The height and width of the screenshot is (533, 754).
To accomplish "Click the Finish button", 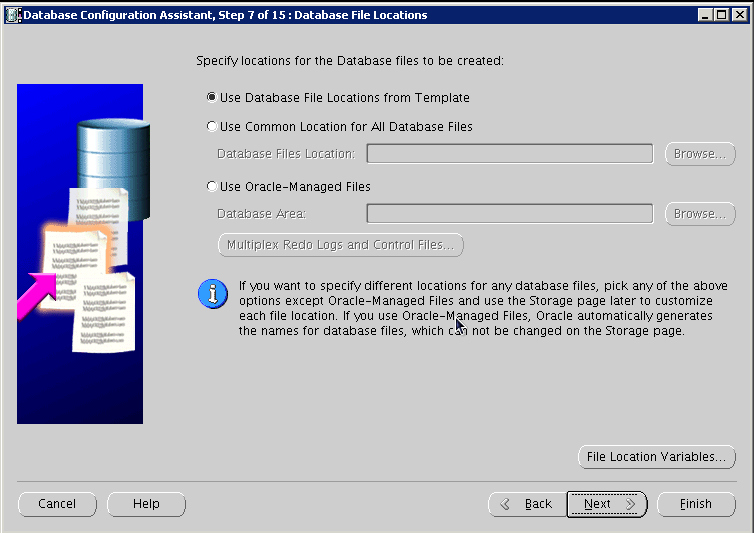I will [696, 504].
